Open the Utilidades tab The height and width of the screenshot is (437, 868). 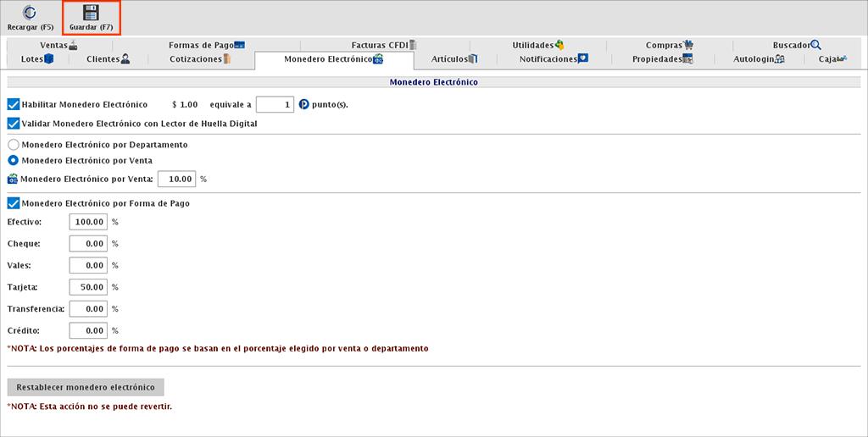coord(537,45)
